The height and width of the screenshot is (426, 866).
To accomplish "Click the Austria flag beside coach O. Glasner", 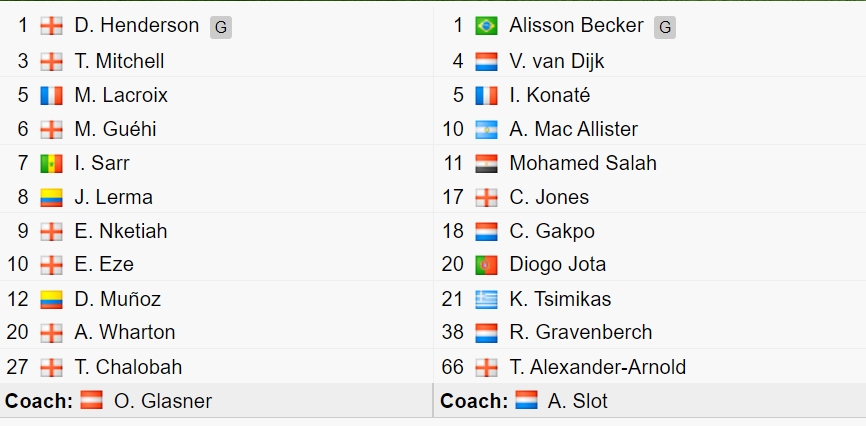I will (91, 400).
